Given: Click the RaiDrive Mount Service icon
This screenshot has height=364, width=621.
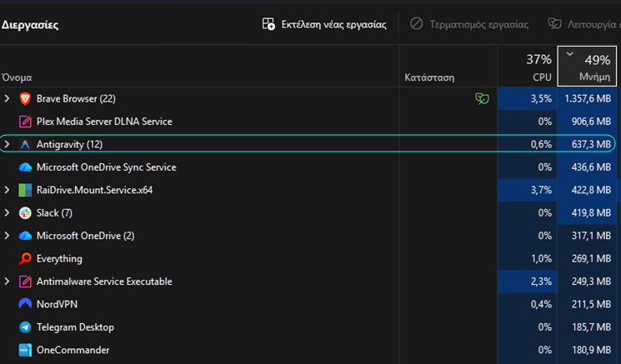Looking at the screenshot, I should pos(25,190).
